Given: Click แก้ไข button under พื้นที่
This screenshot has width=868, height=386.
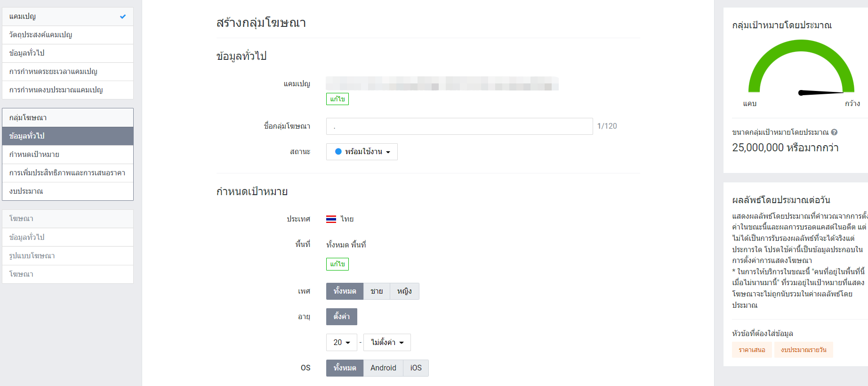Looking at the screenshot, I should pyautogui.click(x=337, y=264).
